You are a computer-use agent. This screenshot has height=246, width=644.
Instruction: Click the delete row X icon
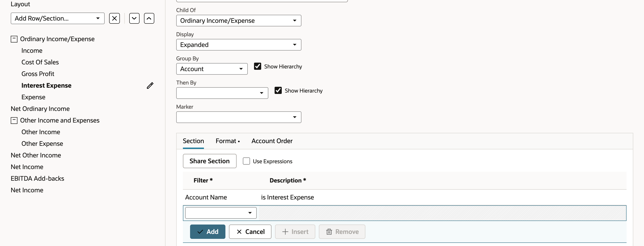point(114,18)
